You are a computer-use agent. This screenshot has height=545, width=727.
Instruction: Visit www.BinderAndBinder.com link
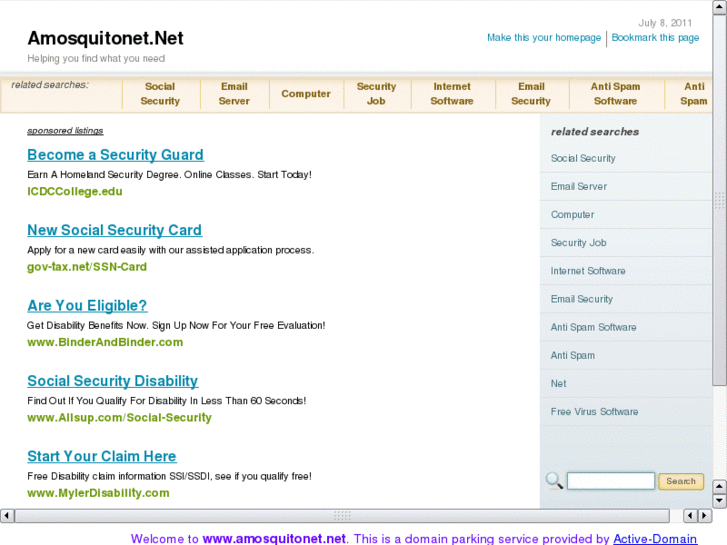point(105,342)
